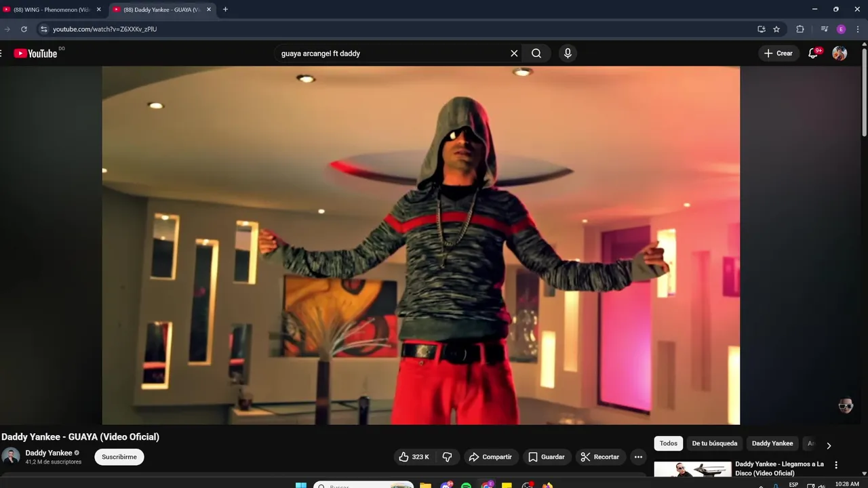Image resolution: width=868 pixels, height=488 pixels.
Task: Click the video player to pause
Action: coord(420,245)
